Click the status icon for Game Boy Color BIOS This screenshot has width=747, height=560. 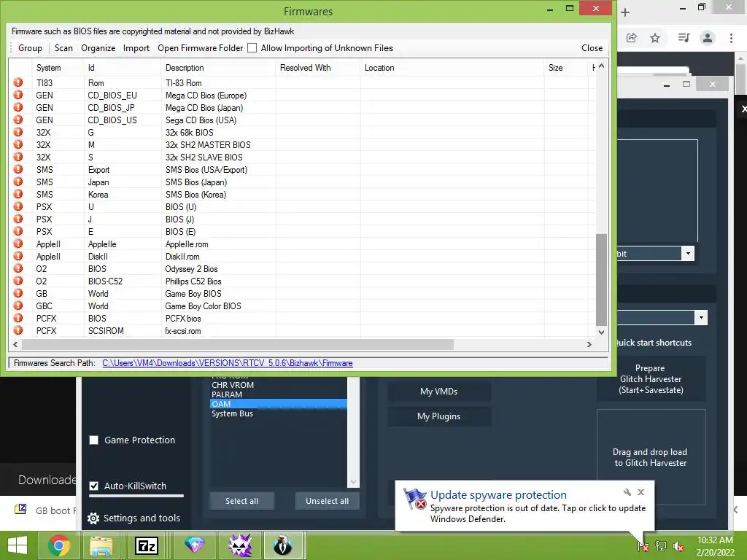tap(18, 306)
